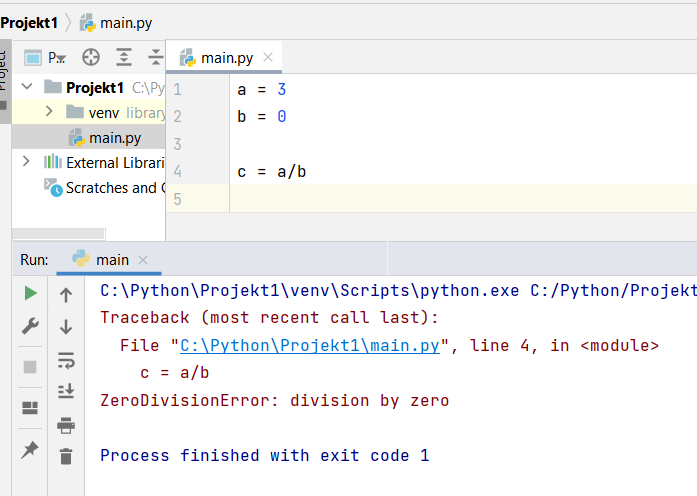This screenshot has width=697, height=496.
Task: Open run configuration wrench settings
Action: point(30,327)
